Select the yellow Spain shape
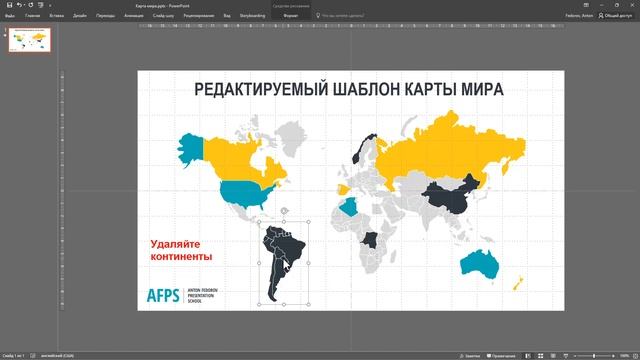Image resolution: width=640 pixels, height=360 pixels. click(343, 190)
